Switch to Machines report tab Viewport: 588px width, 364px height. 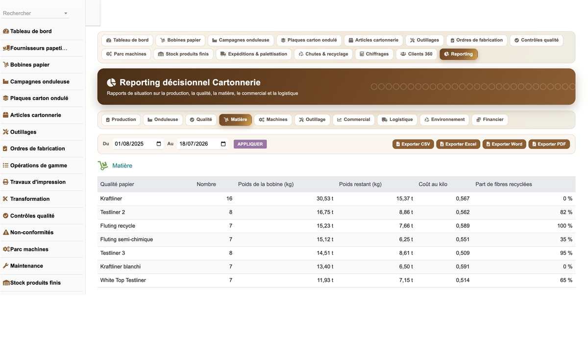tap(273, 120)
